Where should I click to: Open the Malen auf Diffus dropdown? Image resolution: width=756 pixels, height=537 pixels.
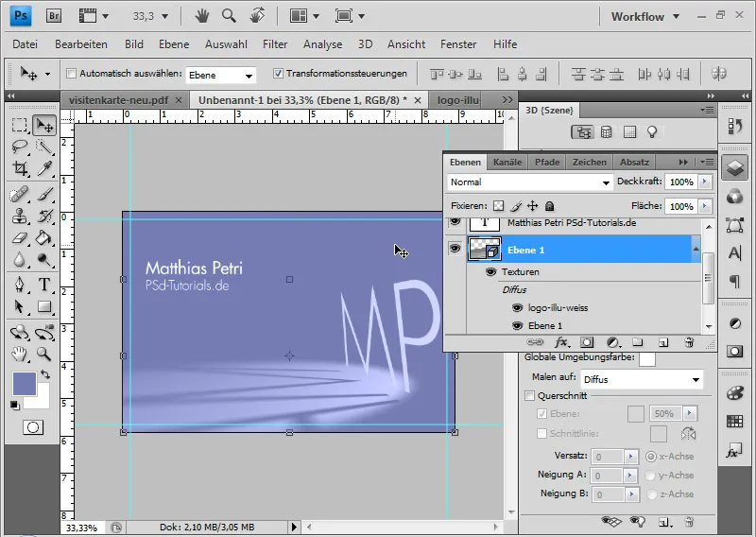click(x=642, y=379)
